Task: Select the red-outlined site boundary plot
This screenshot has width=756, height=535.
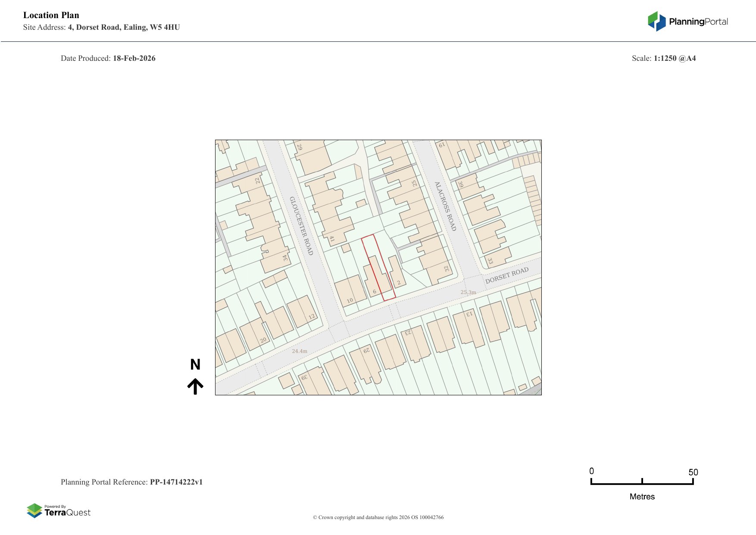Action: [378, 268]
